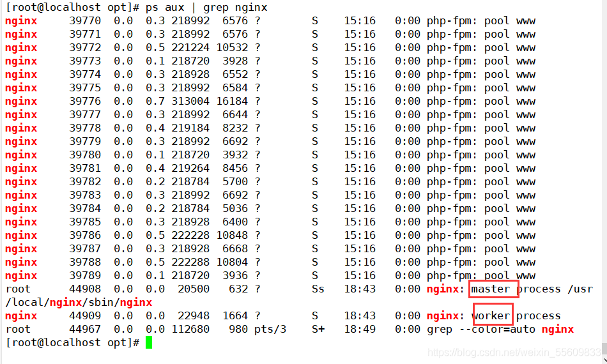Click the 'S+' state of the grep process
Screen dimensions: 607x364
pos(318,329)
